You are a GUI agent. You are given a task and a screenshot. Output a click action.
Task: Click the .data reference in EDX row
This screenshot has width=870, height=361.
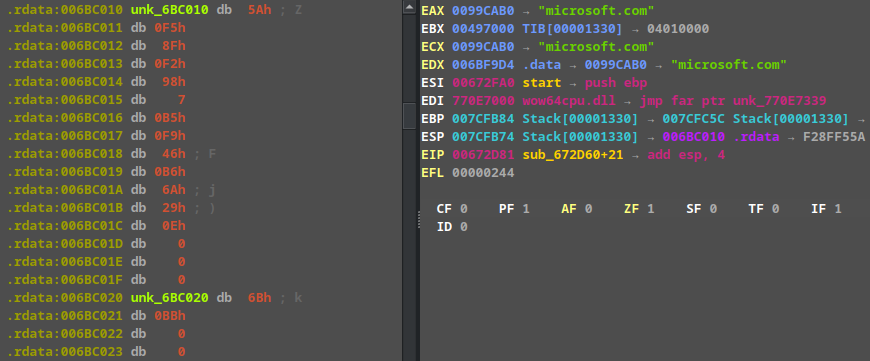(x=542, y=64)
